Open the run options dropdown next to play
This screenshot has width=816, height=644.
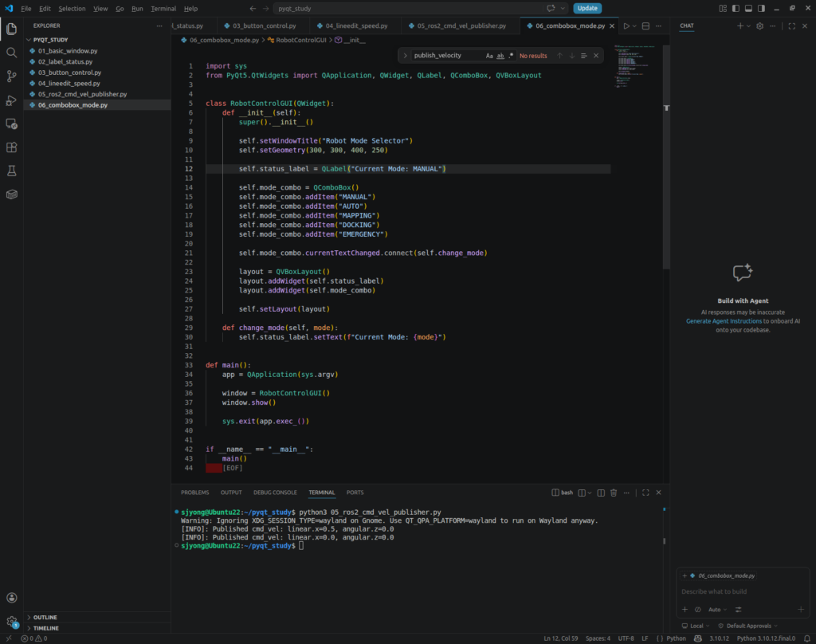pyautogui.click(x=634, y=26)
